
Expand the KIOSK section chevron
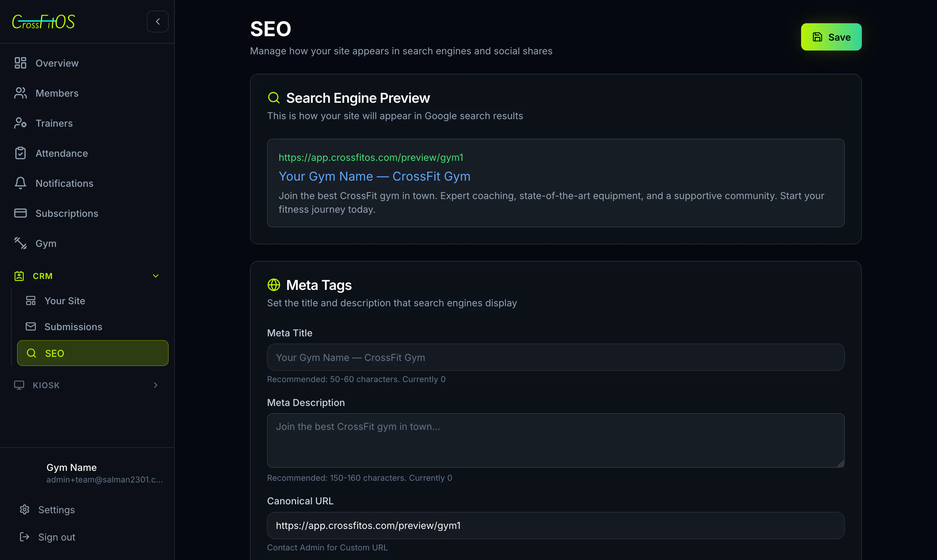[x=155, y=385]
